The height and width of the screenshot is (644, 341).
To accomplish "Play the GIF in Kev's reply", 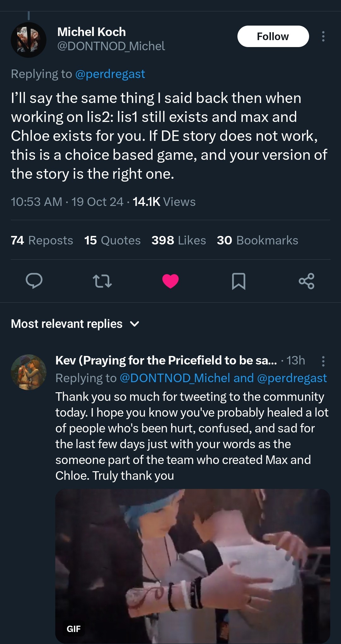I will 193,565.
